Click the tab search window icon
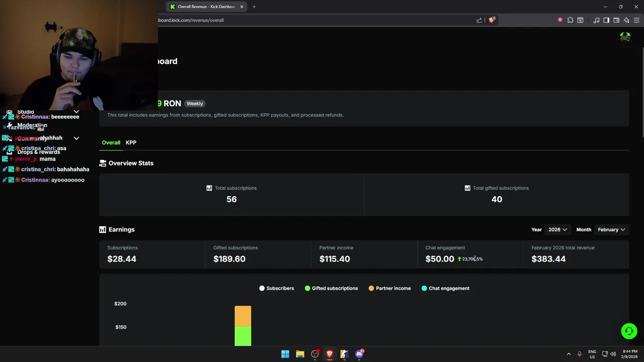This screenshot has height=362, width=644. point(580,20)
